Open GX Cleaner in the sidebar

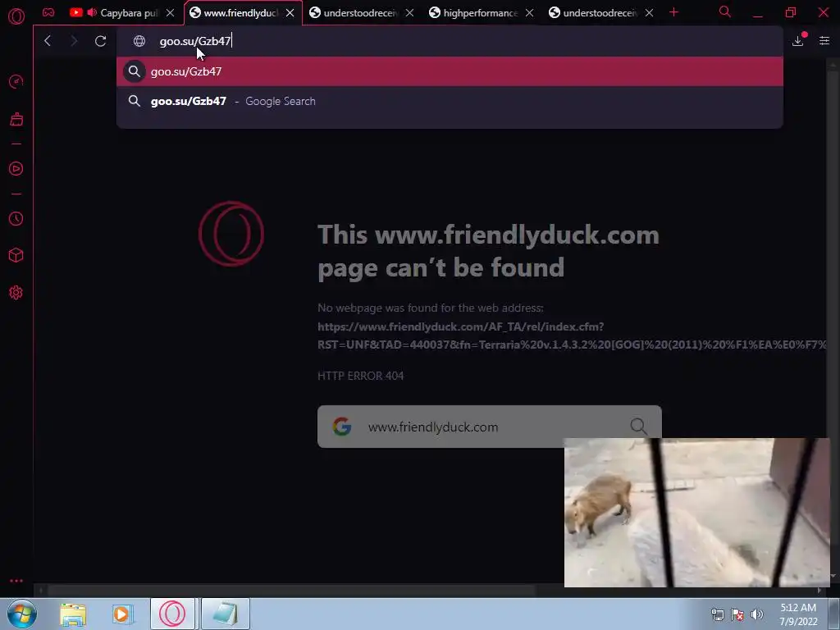tap(16, 119)
